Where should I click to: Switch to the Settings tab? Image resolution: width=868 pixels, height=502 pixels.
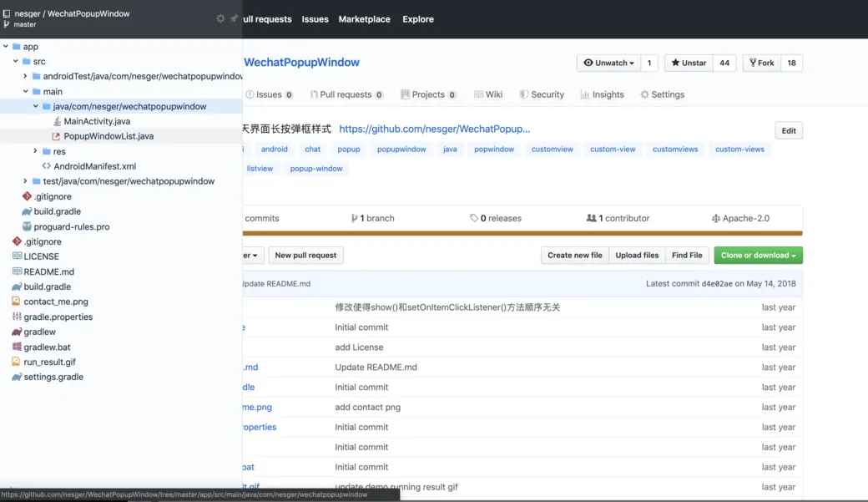click(662, 94)
